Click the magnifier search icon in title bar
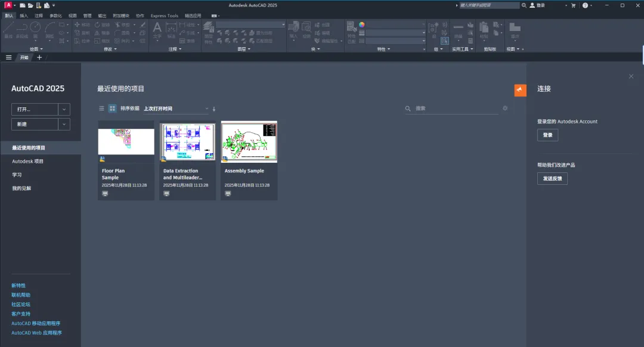Image resolution: width=644 pixels, height=347 pixels. (524, 5)
